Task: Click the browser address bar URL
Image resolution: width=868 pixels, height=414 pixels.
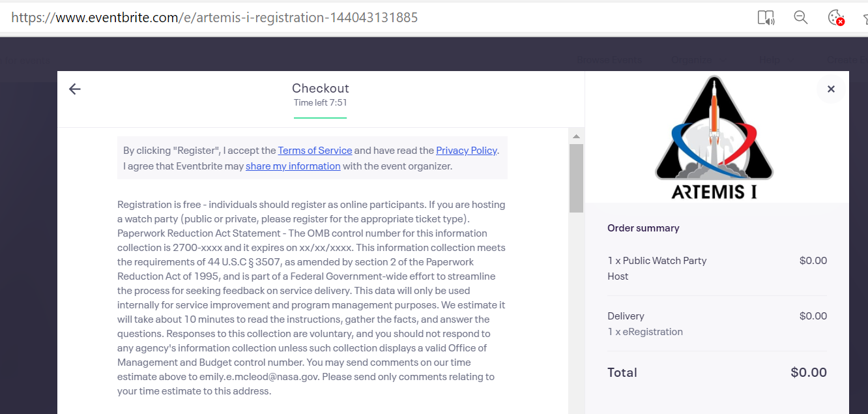Action: coord(214,18)
